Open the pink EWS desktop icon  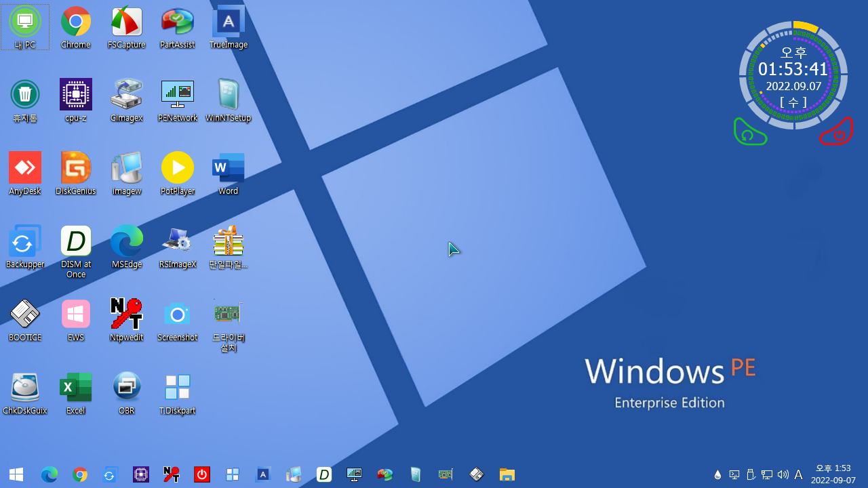(76, 320)
